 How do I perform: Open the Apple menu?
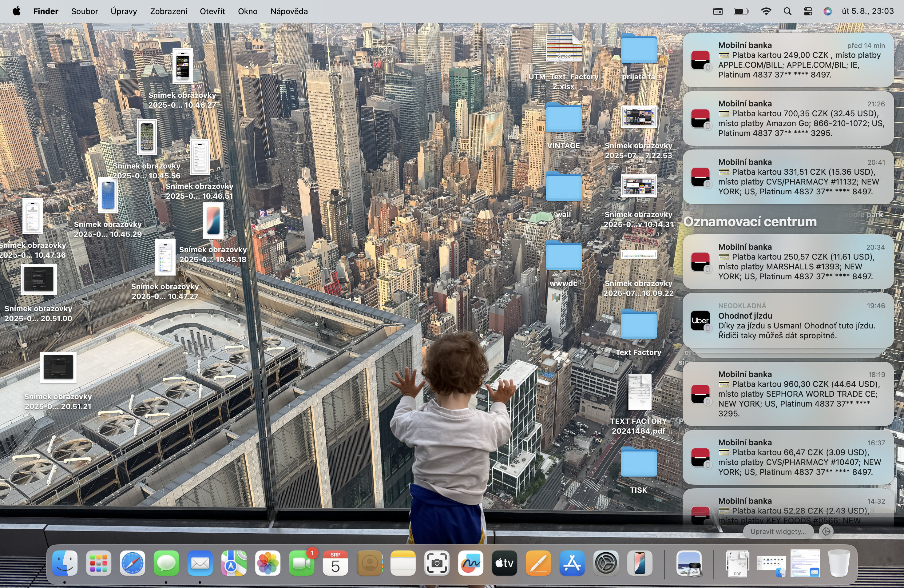coord(16,11)
